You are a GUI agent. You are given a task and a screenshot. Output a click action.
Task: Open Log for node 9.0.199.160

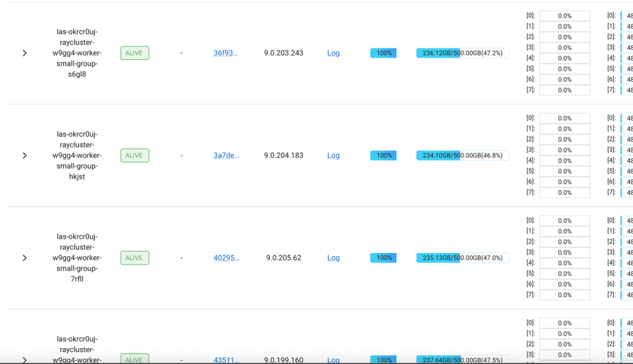pos(333,359)
